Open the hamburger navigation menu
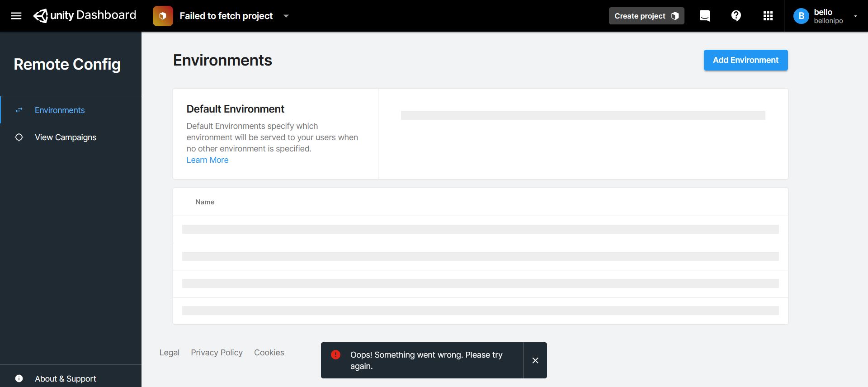Image resolution: width=868 pixels, height=387 pixels. point(16,16)
